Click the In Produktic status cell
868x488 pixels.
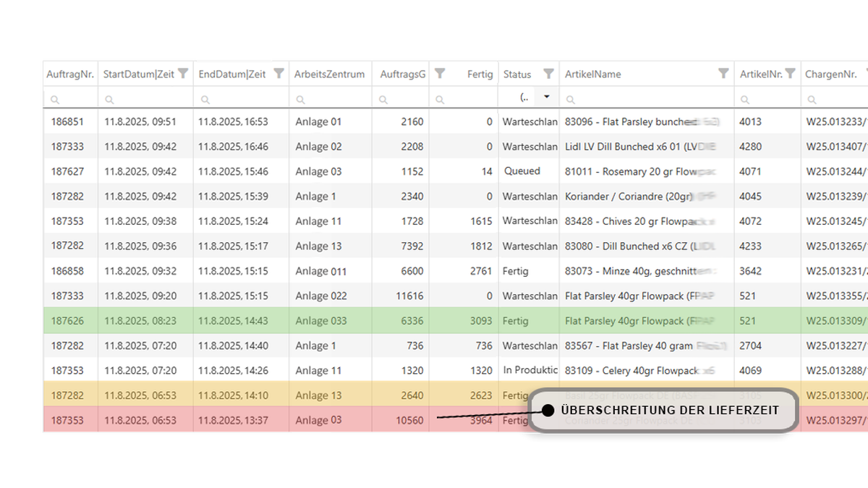530,370
